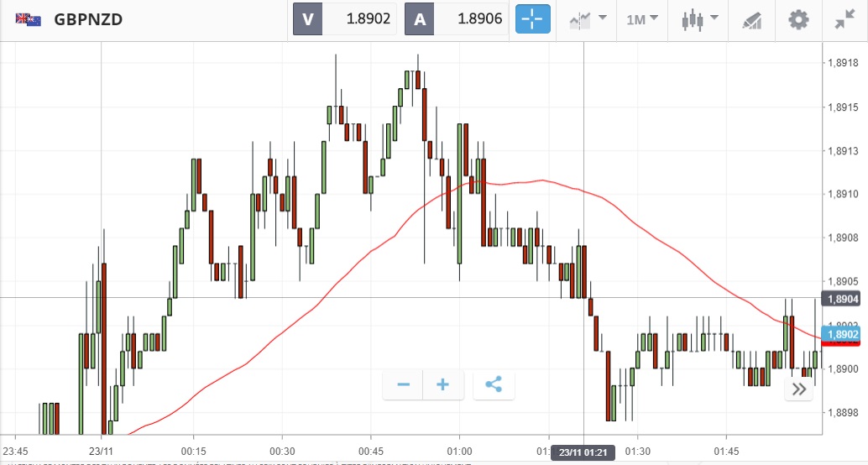Click the grey 1,8904 crosshair price label
This screenshot has height=465, width=868.
[842, 299]
